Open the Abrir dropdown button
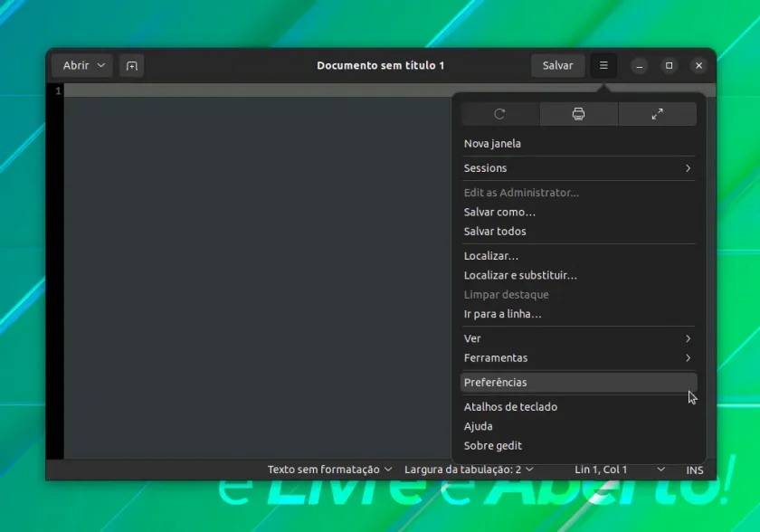The height and width of the screenshot is (532, 760). (82, 65)
